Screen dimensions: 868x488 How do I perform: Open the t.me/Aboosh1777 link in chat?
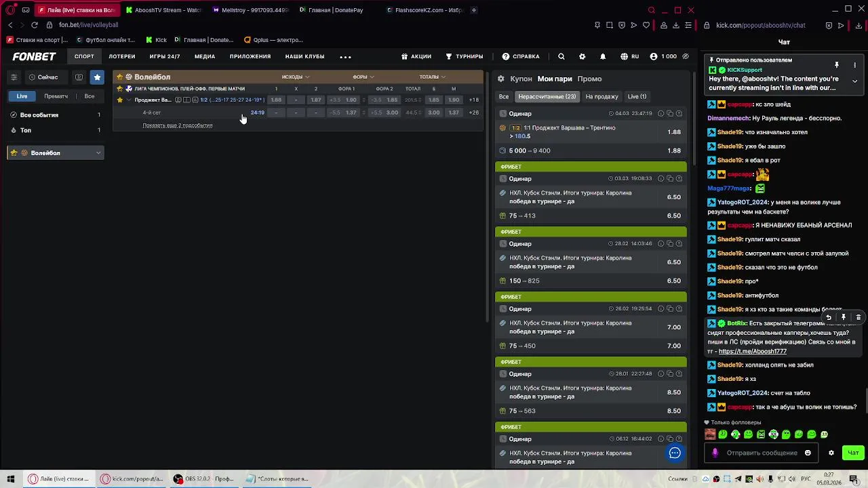pyautogui.click(x=753, y=352)
